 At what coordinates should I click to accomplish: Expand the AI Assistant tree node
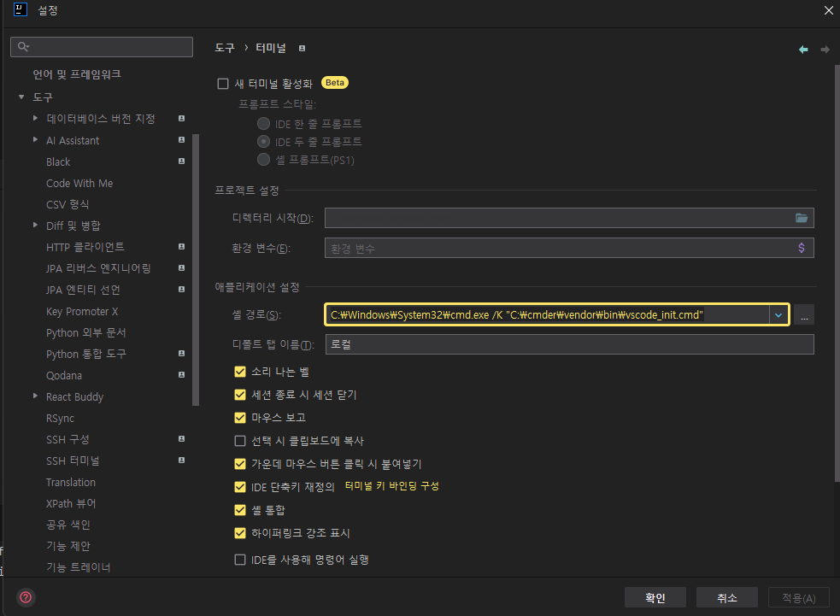[35, 140]
